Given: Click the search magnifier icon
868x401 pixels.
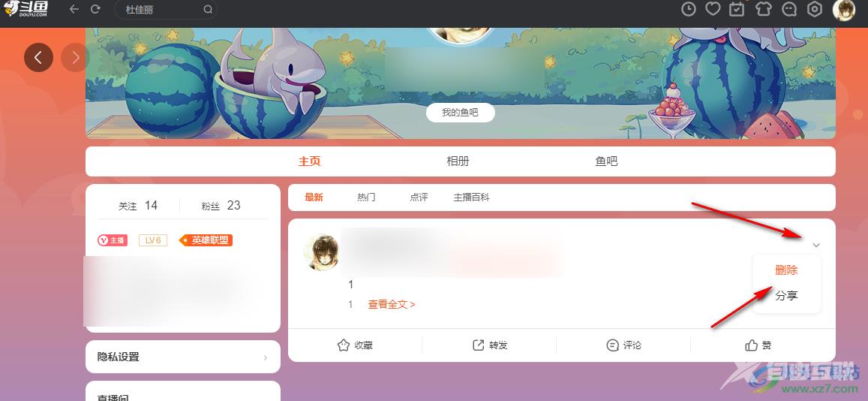Looking at the screenshot, I should pyautogui.click(x=208, y=10).
